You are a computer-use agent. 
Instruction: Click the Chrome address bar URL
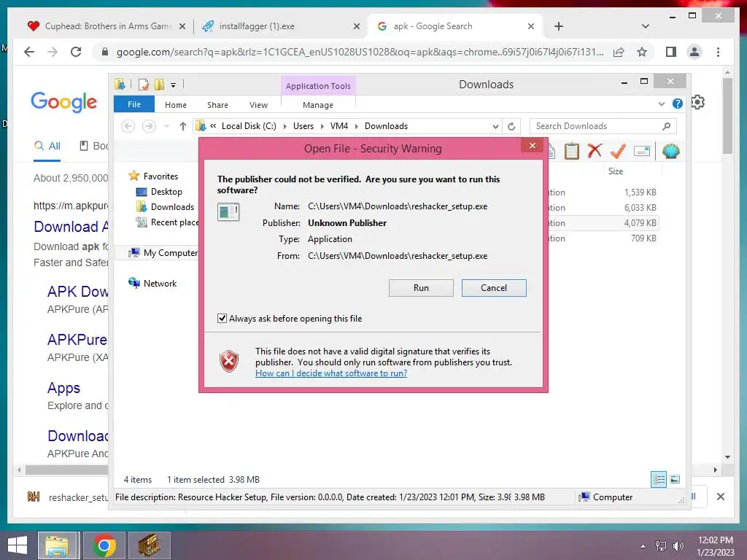point(360,52)
